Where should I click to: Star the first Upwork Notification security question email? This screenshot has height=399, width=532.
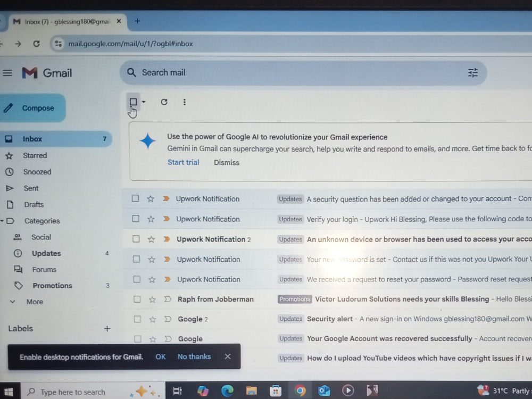(x=151, y=199)
